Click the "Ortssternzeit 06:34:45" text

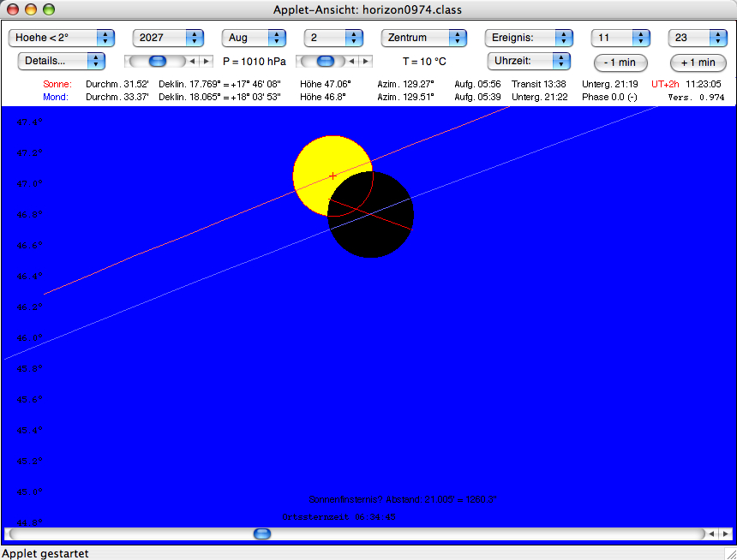(339, 517)
